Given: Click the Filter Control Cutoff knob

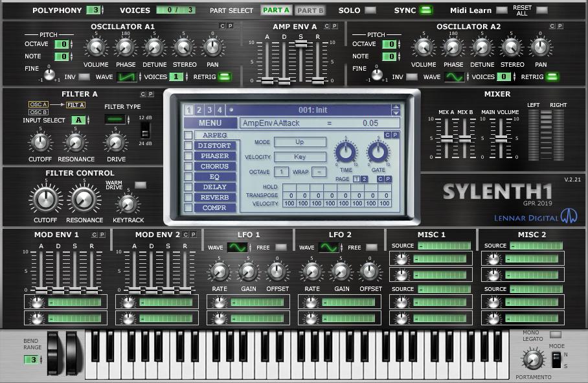Looking at the screenshot, I should pos(46,199).
